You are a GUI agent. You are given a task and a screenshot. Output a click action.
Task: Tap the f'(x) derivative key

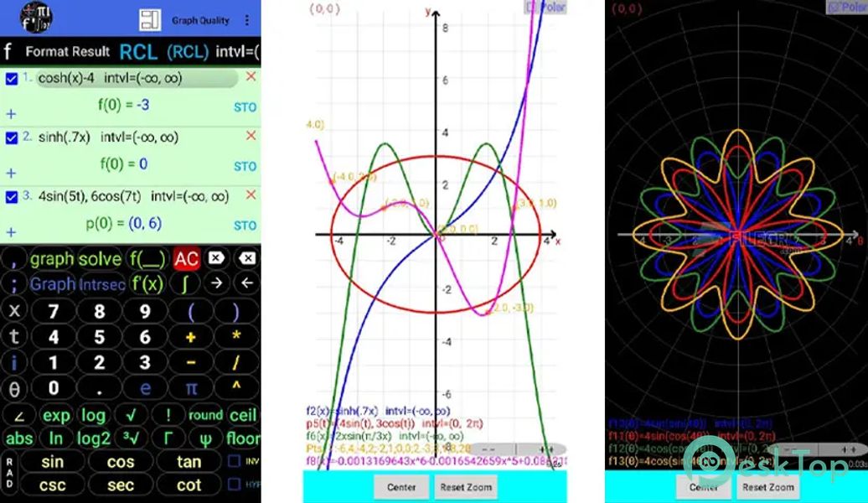[147, 284]
